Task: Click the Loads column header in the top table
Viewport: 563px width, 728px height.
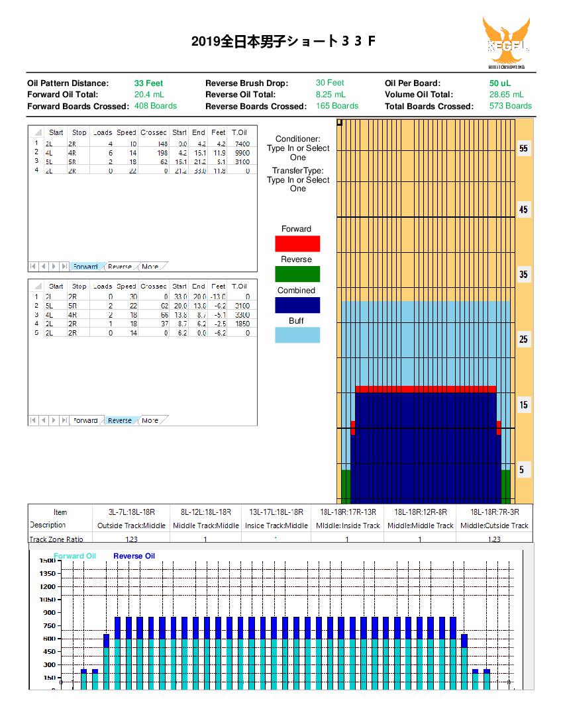Action: pyautogui.click(x=103, y=132)
